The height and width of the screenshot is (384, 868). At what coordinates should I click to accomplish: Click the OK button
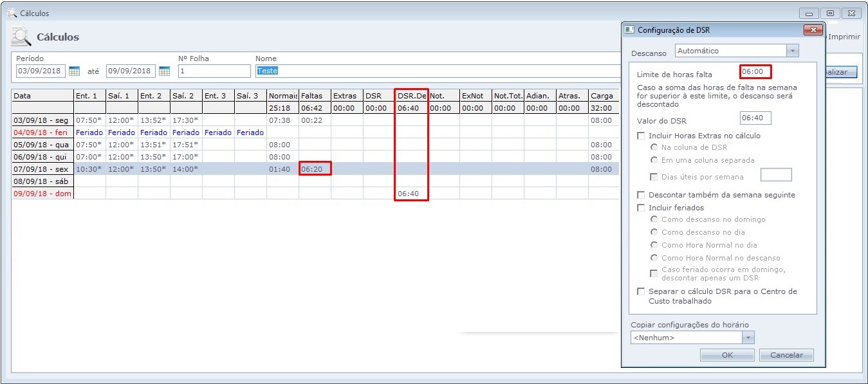pyautogui.click(x=727, y=355)
